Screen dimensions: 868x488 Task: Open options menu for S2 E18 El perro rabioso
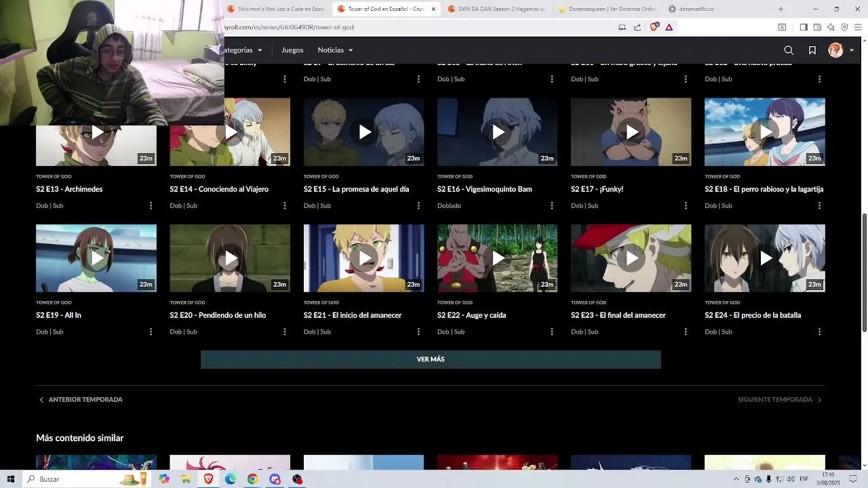(819, 205)
